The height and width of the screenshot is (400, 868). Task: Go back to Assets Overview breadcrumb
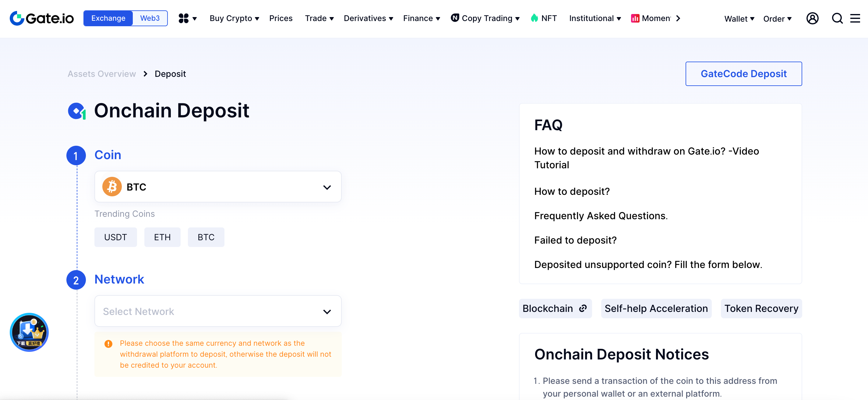tap(102, 74)
